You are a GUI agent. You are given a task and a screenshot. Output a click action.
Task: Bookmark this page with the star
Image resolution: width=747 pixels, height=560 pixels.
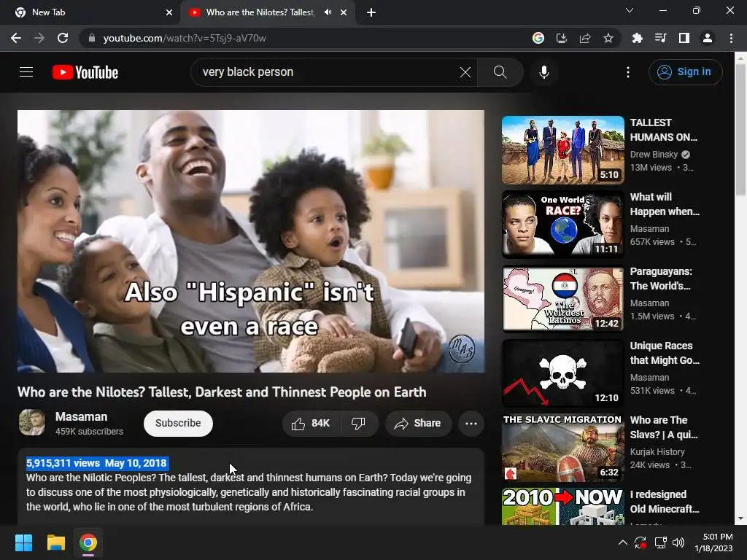[x=608, y=38]
